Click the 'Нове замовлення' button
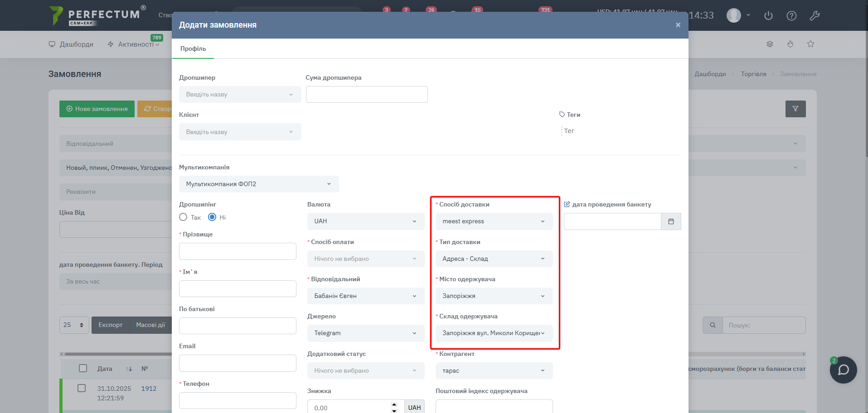The height and width of the screenshot is (413, 868). (x=97, y=109)
